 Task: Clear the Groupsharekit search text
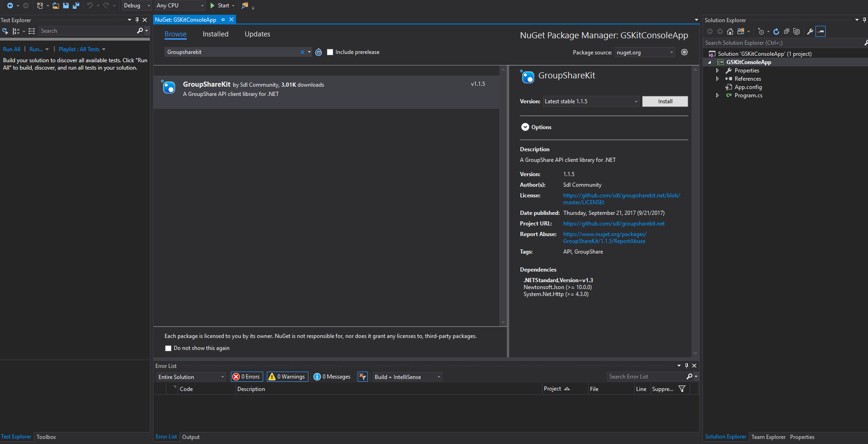302,52
